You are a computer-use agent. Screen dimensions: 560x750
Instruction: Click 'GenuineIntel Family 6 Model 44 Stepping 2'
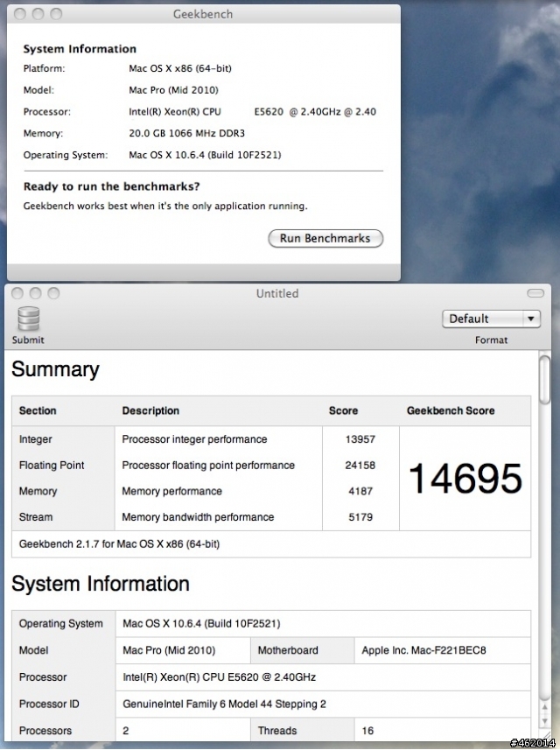(224, 704)
